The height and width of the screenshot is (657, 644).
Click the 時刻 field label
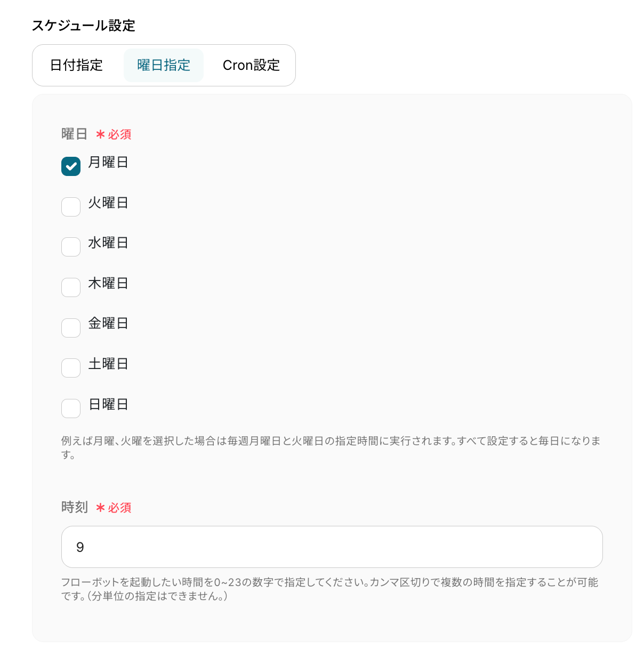[75, 507]
